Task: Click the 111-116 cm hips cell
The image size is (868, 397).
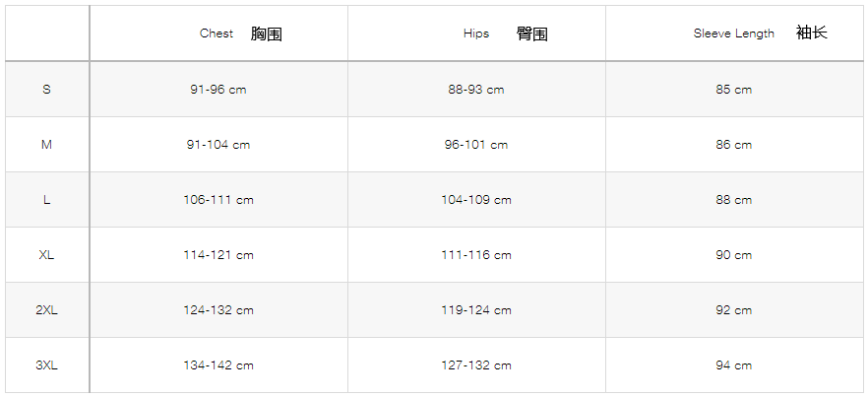Action: [x=476, y=255]
